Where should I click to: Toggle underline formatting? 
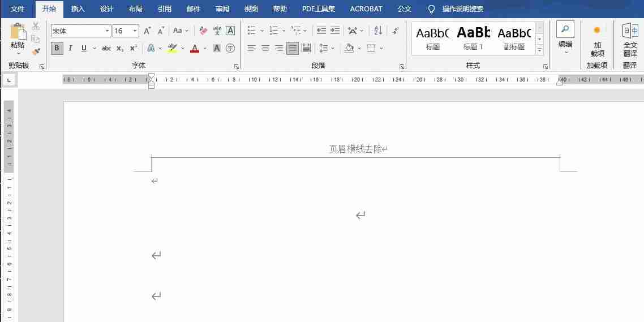click(84, 49)
